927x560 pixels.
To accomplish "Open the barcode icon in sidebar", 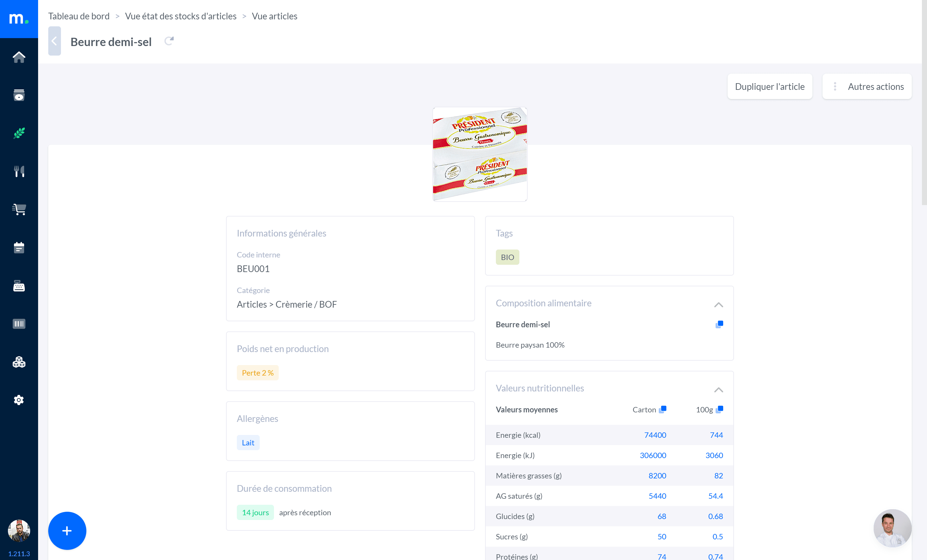I will coord(19,324).
